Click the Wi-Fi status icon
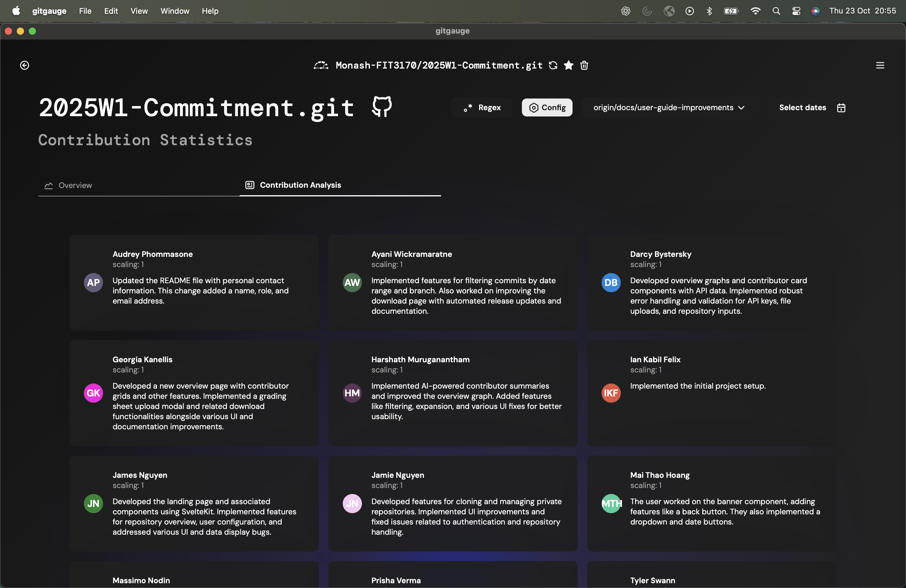The height and width of the screenshot is (588, 906). point(755,11)
